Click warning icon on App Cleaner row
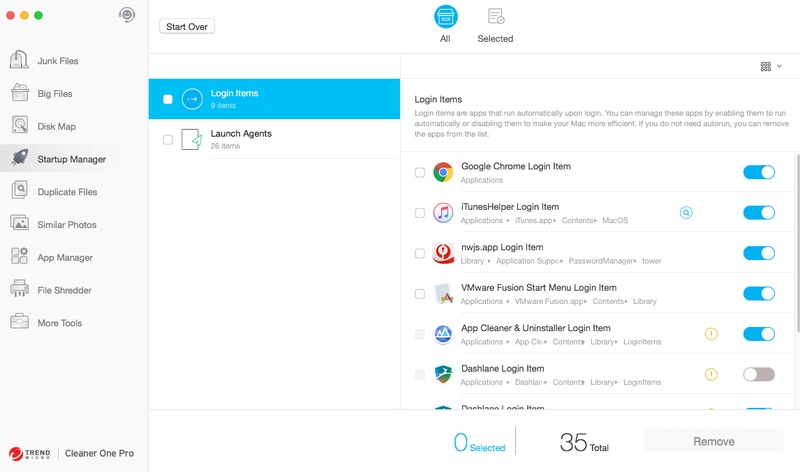The height and width of the screenshot is (472, 800). pos(711,334)
